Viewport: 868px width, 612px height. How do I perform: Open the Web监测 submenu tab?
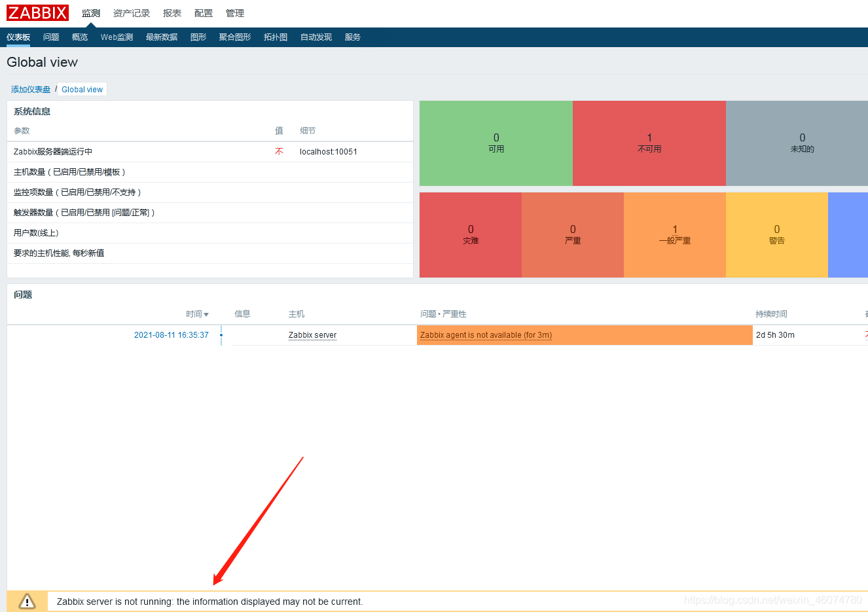[x=117, y=37]
